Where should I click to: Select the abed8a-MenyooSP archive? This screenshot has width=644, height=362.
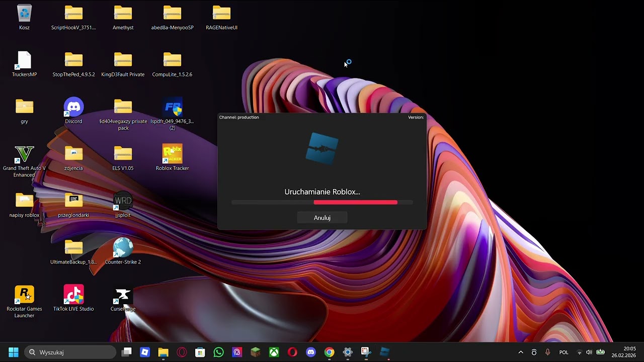172,18
